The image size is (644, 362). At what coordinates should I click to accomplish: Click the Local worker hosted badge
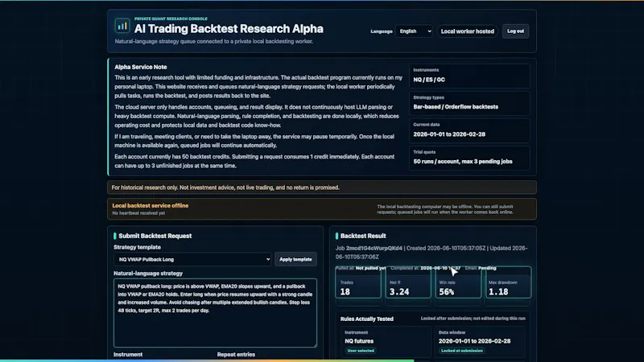468,31
